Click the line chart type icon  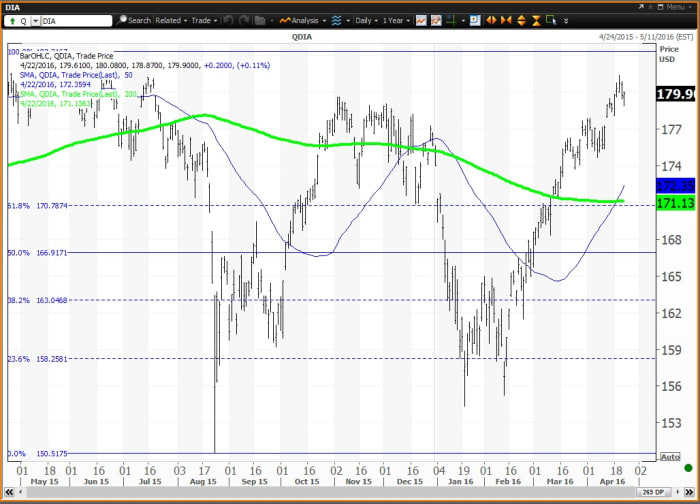pyautogui.click(x=421, y=21)
